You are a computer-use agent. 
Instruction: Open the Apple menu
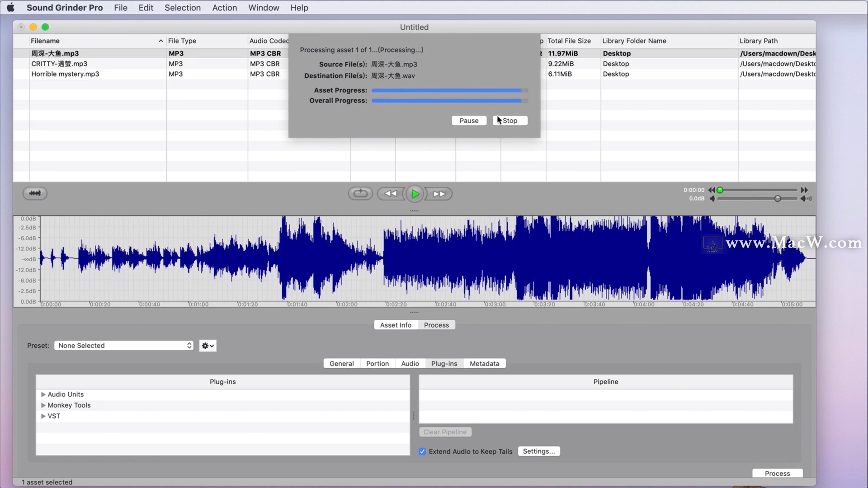10,7
